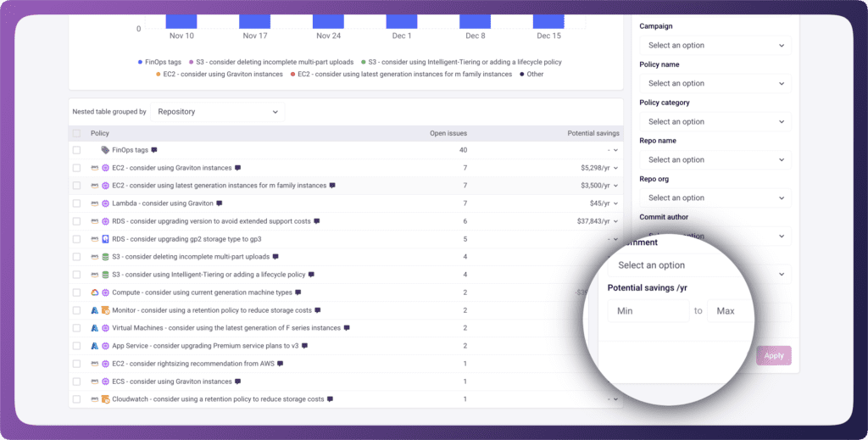Screen dimensions: 868x440
Task: Click the Min potential savings input field
Action: pyautogui.click(x=648, y=311)
